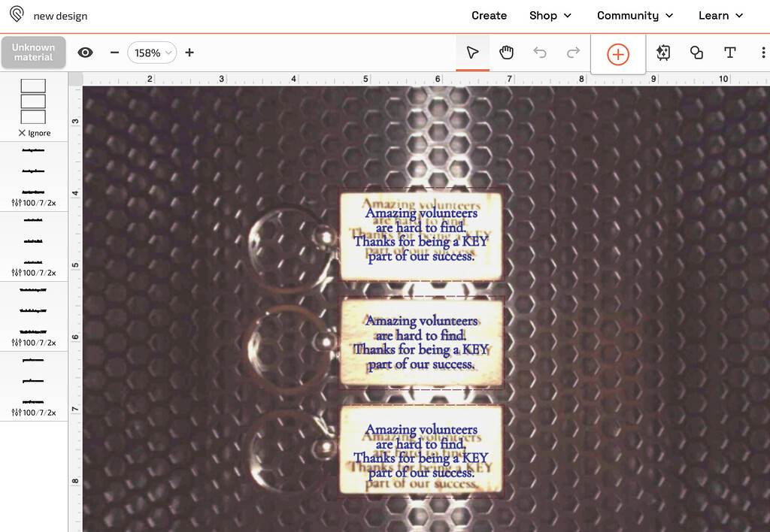Expand the Learn menu
The height and width of the screenshot is (532, 770).
point(720,15)
